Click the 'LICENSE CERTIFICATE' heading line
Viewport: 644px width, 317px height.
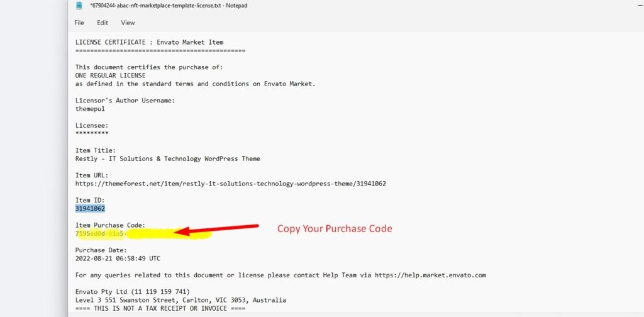149,42
